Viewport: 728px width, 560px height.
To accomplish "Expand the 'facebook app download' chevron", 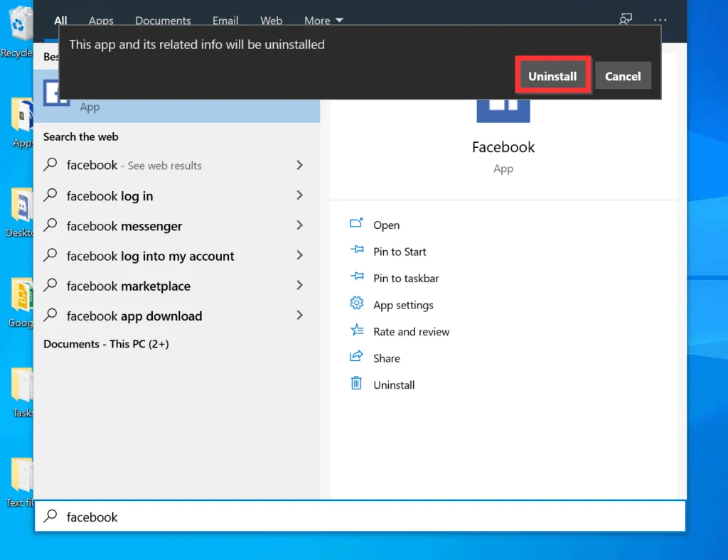I will pyautogui.click(x=299, y=316).
